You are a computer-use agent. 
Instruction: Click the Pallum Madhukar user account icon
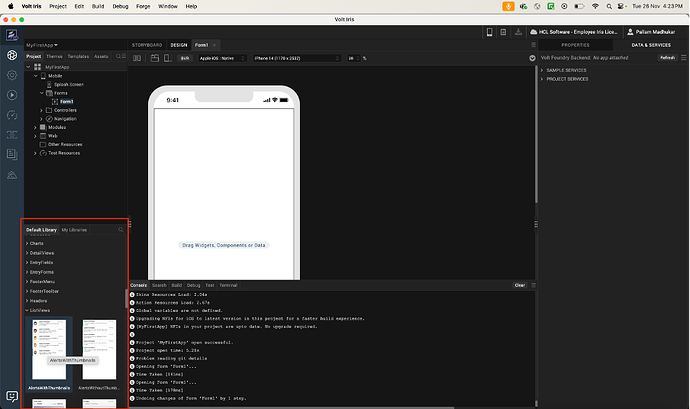(x=630, y=32)
